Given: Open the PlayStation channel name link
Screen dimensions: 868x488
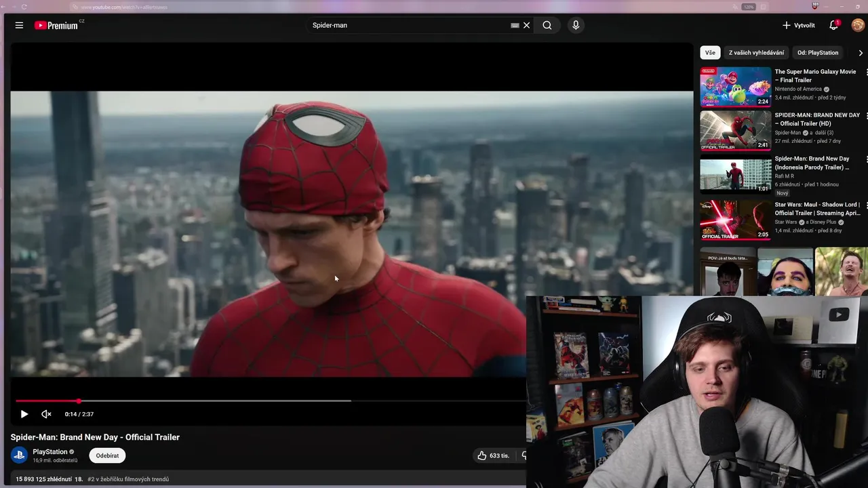Looking at the screenshot, I should [x=50, y=451].
